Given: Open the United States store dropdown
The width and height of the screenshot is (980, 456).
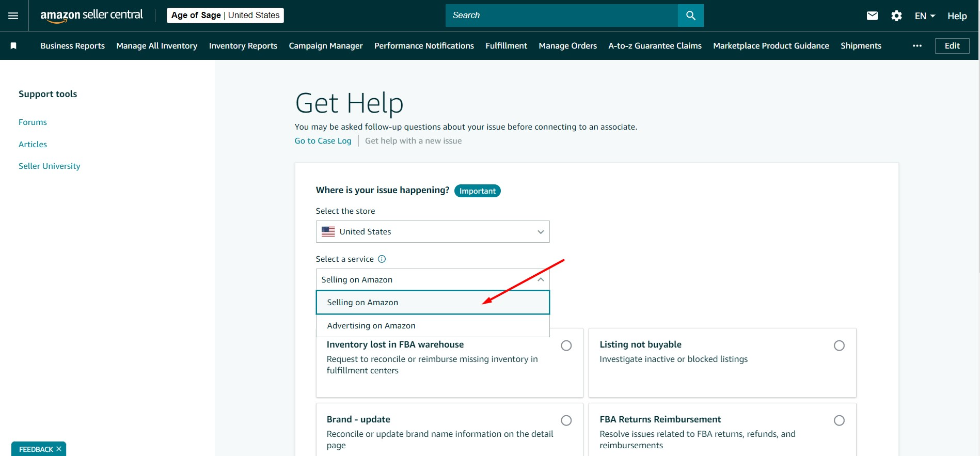Looking at the screenshot, I should coord(433,232).
